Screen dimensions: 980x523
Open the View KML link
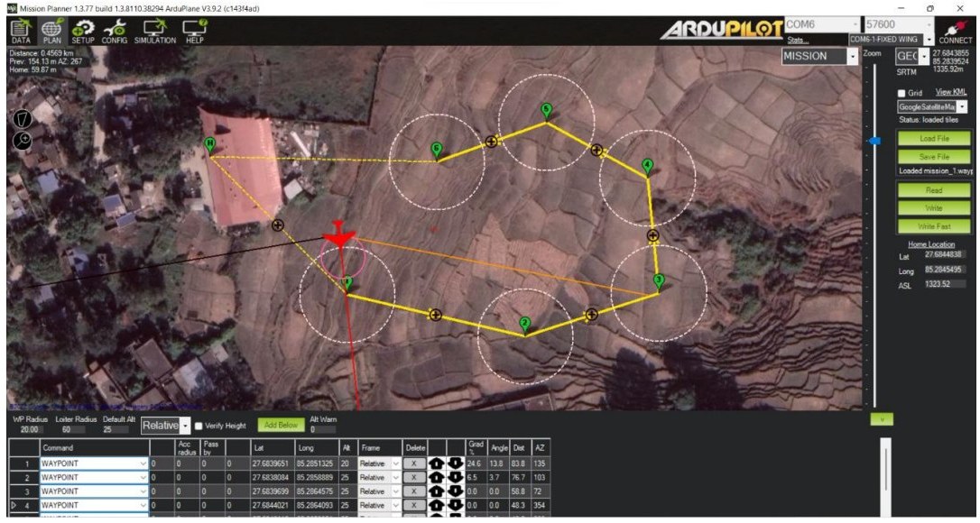point(950,92)
